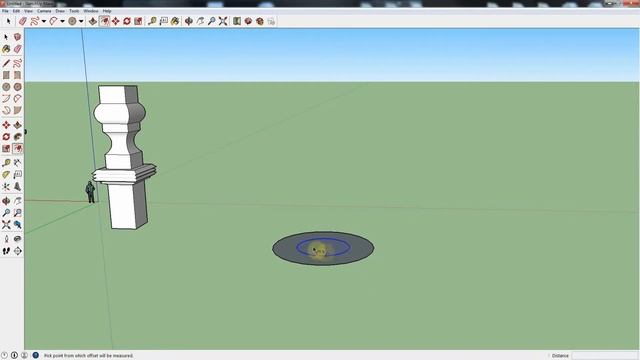Select Walk footprints tool in left palette
This screenshot has width=640, height=360.
(x=6, y=251)
